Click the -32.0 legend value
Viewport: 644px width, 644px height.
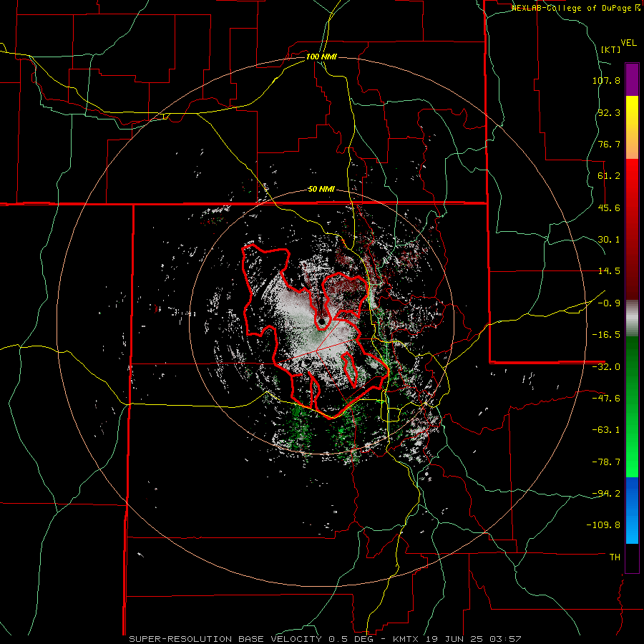606,367
